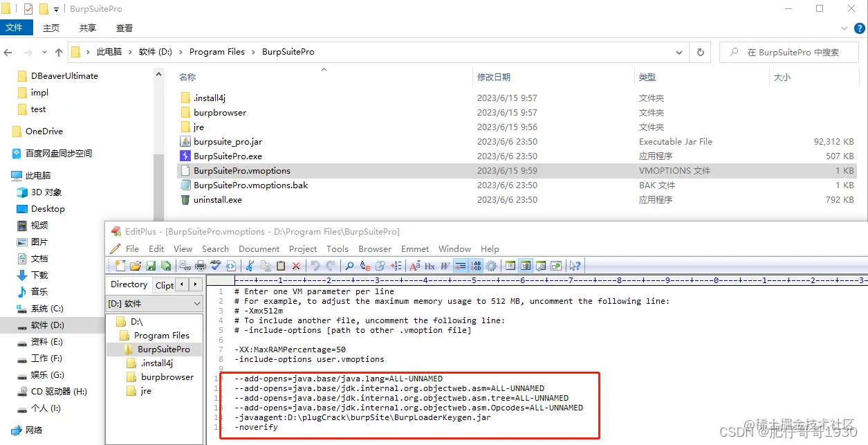The width and height of the screenshot is (868, 445).
Task: Open the [D:] 软件 drive combo box
Action: 154,303
